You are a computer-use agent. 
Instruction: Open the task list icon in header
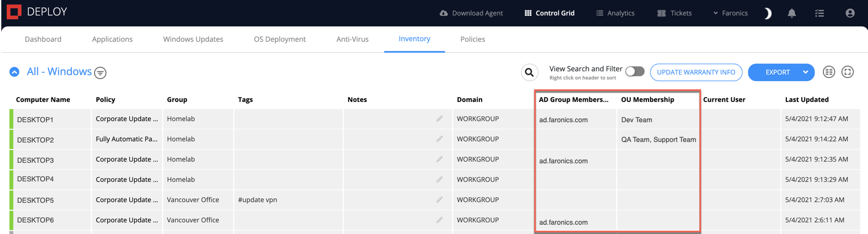[x=819, y=13]
